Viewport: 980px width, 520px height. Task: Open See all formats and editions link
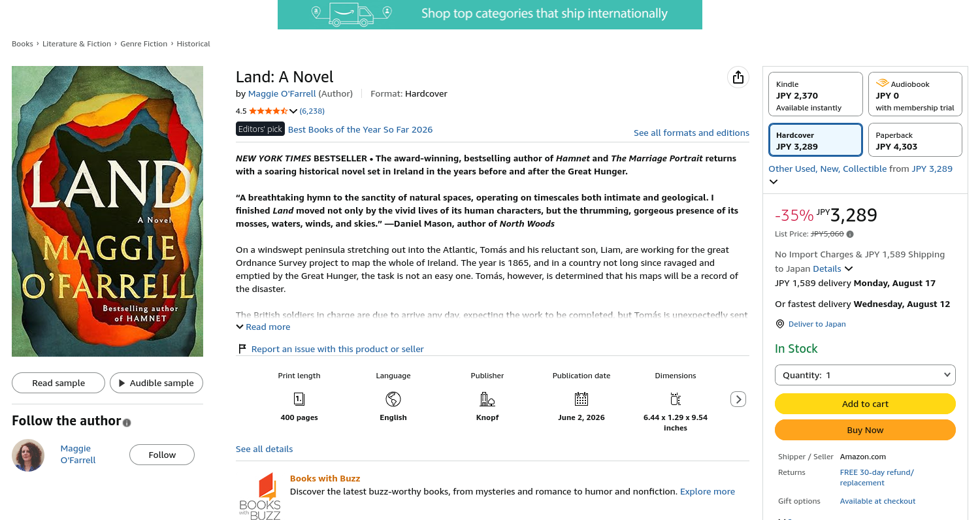pos(691,133)
